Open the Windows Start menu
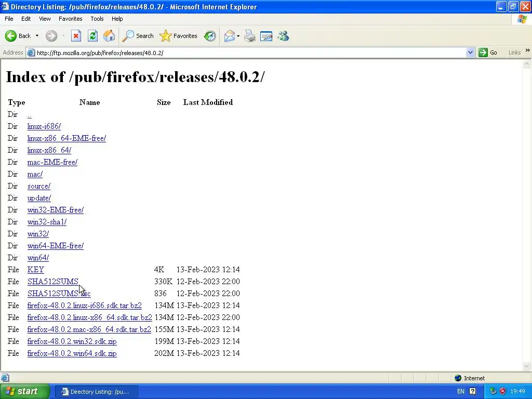532x399 pixels. click(24, 392)
